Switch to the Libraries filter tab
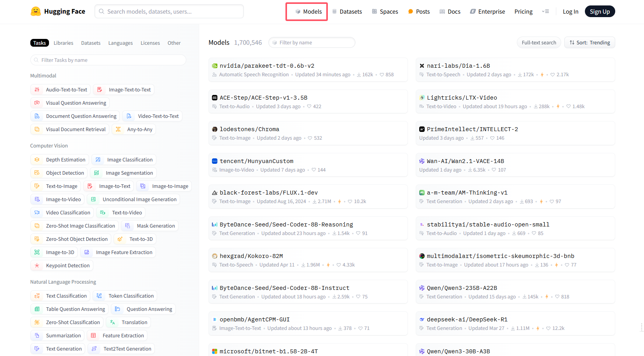644x356 pixels. (x=63, y=43)
